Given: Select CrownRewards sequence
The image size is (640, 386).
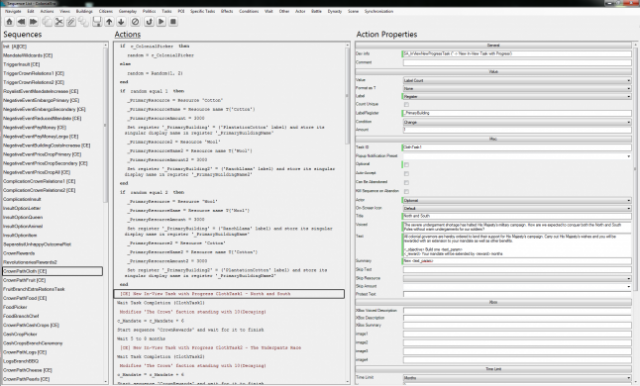Looking at the screenshot, I should point(19,253).
